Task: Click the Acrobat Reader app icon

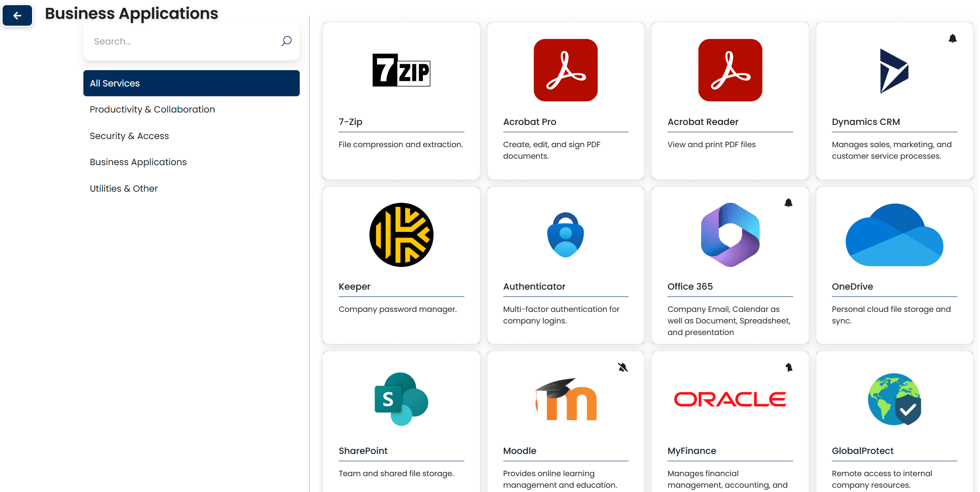Action: click(730, 70)
